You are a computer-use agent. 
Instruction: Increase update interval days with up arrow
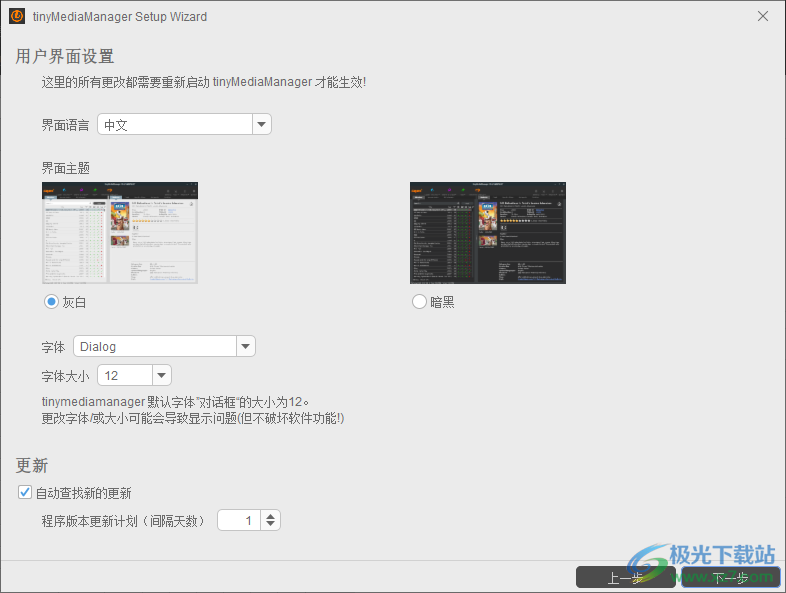pyautogui.click(x=270, y=516)
